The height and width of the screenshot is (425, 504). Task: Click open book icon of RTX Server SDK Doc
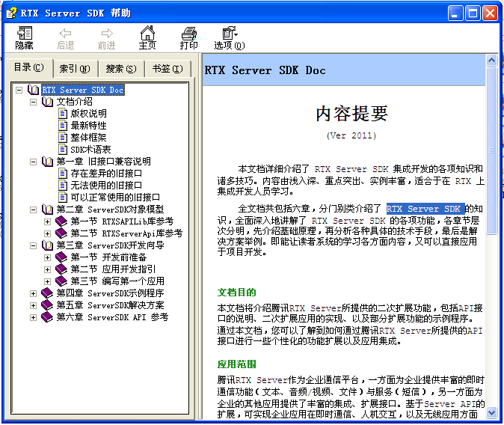point(34,90)
